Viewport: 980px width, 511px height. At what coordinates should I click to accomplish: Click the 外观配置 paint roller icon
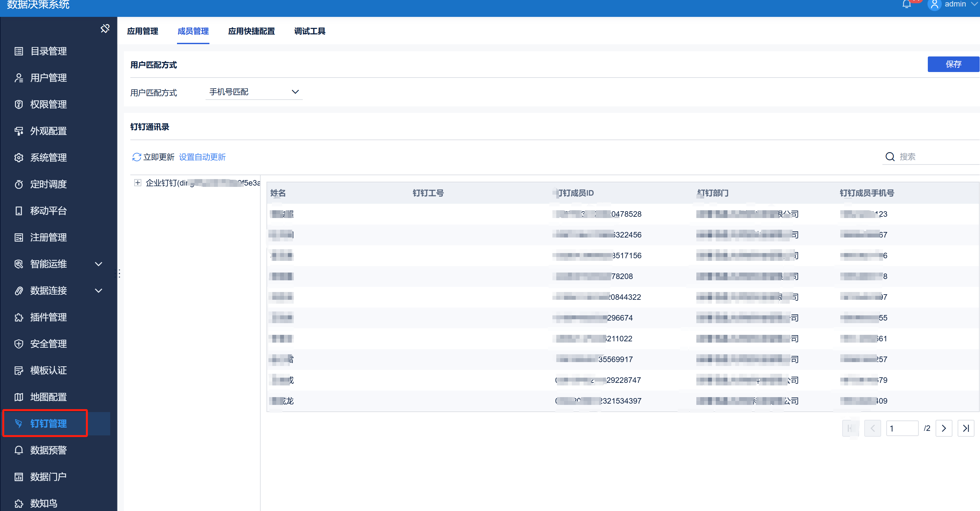coord(19,131)
